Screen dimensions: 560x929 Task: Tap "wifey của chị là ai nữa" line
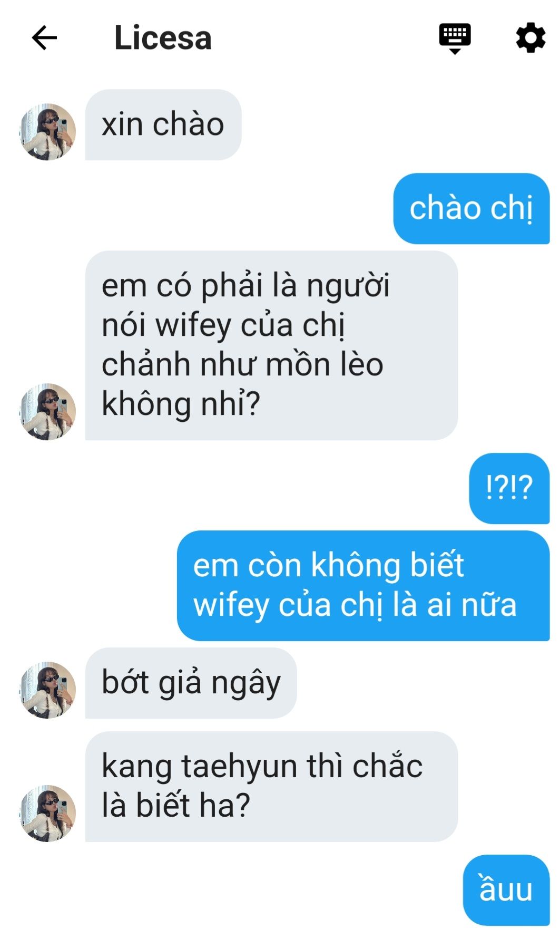(355, 605)
